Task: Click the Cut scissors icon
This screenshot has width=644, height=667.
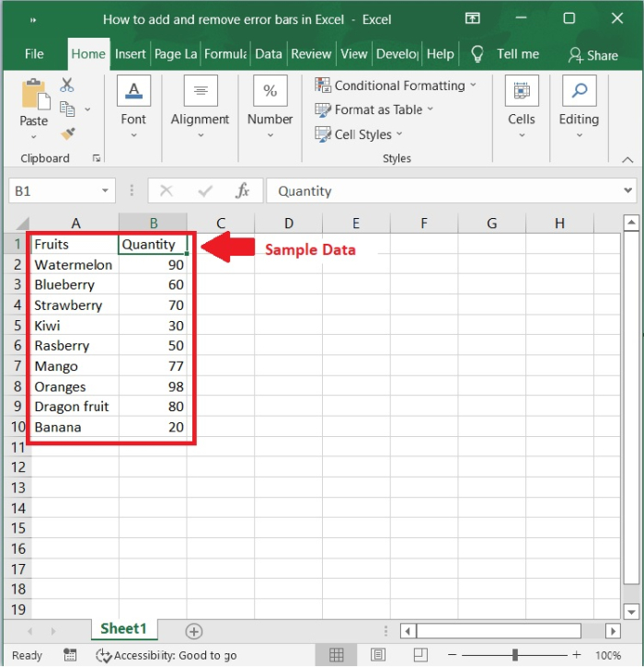Action: click(x=67, y=85)
